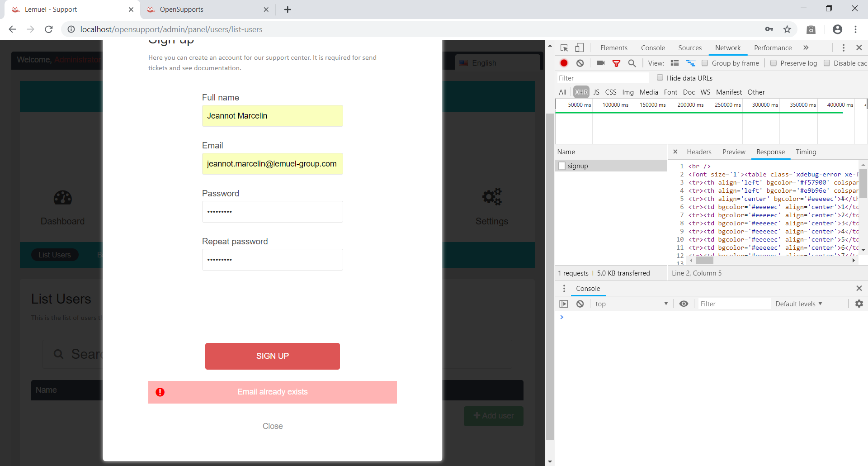The width and height of the screenshot is (868, 466).
Task: Click the Email input field
Action: pyautogui.click(x=272, y=164)
